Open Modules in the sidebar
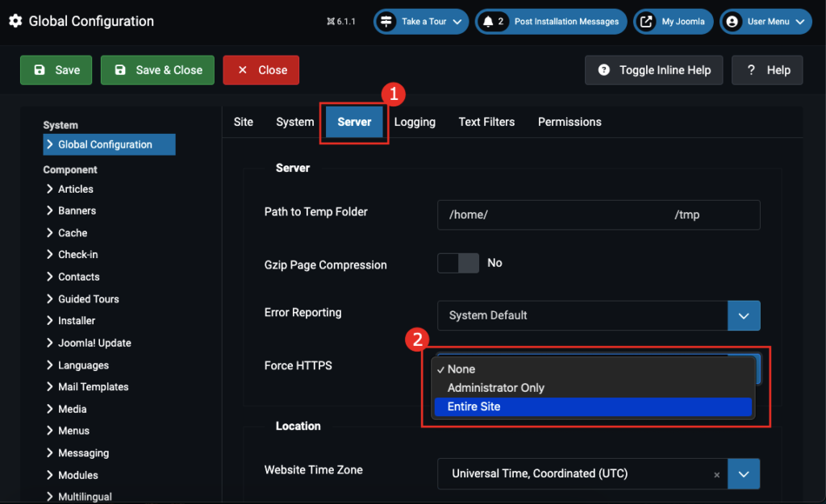This screenshot has height=504, width=826. (78, 475)
